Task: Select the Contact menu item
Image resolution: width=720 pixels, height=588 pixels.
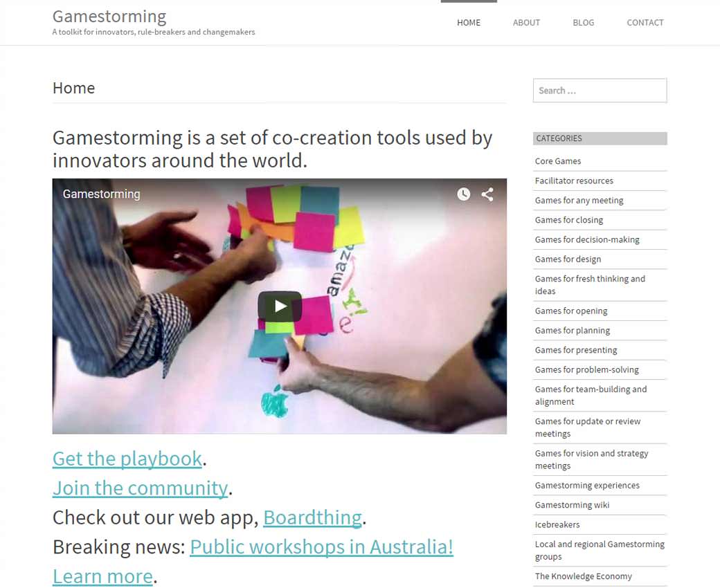Action: [x=645, y=22]
